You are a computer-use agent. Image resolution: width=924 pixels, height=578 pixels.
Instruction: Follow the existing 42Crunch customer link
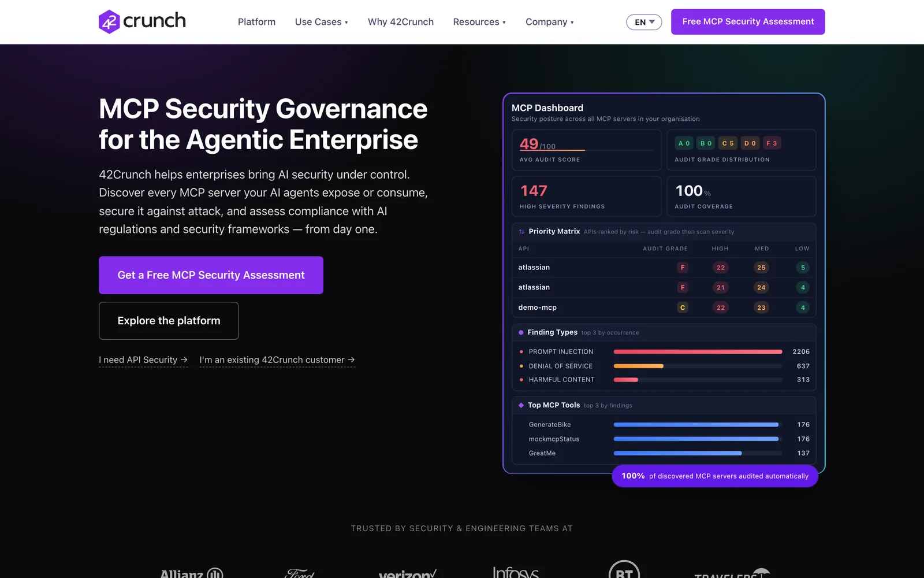click(x=277, y=360)
